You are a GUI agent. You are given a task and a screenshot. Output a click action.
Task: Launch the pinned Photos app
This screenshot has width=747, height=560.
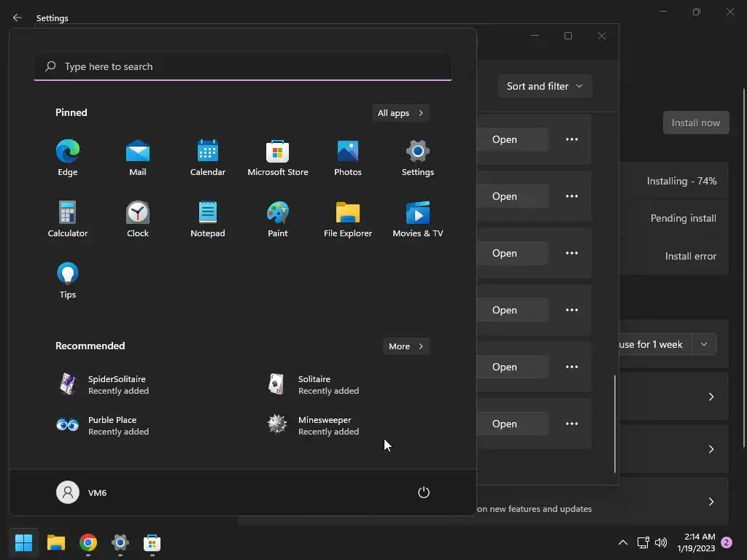click(348, 158)
